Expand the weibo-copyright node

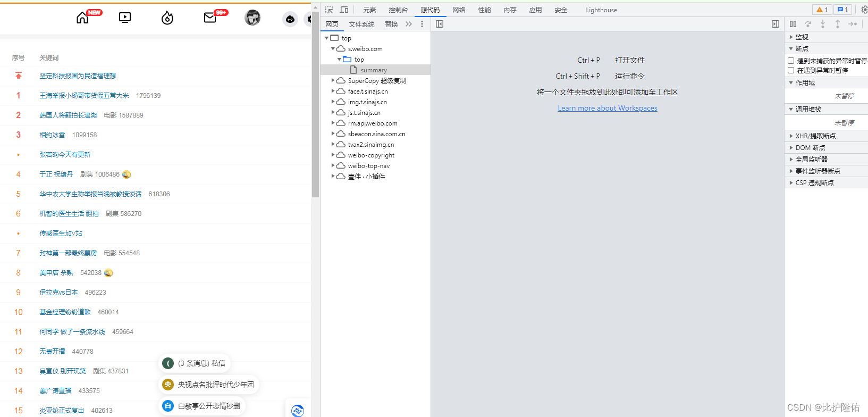tap(333, 155)
